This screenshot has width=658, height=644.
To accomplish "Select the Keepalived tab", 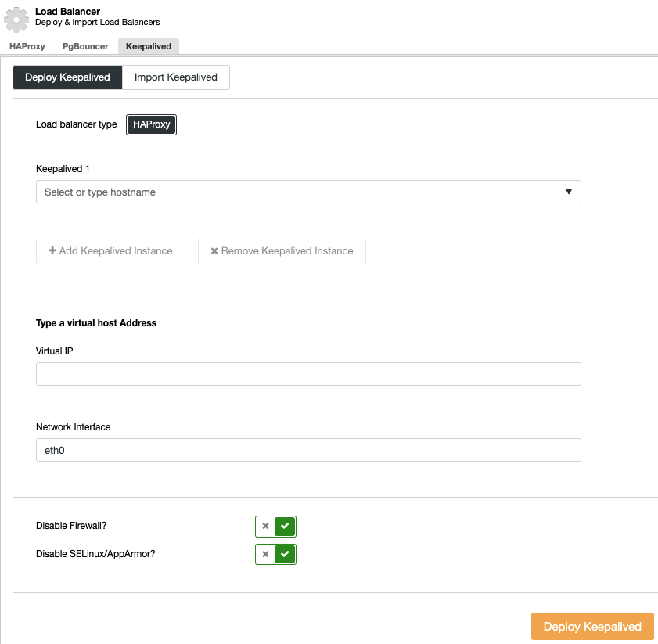I will click(149, 46).
